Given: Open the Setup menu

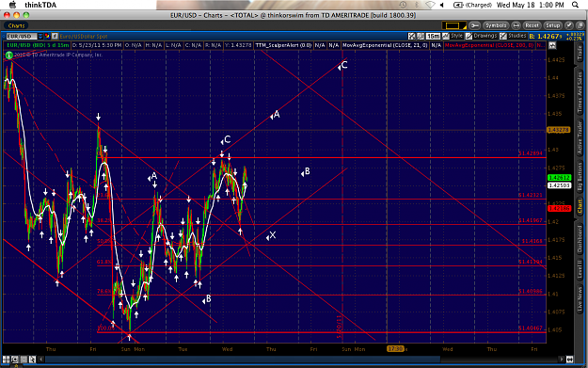Looking at the screenshot, I should coord(552,25).
